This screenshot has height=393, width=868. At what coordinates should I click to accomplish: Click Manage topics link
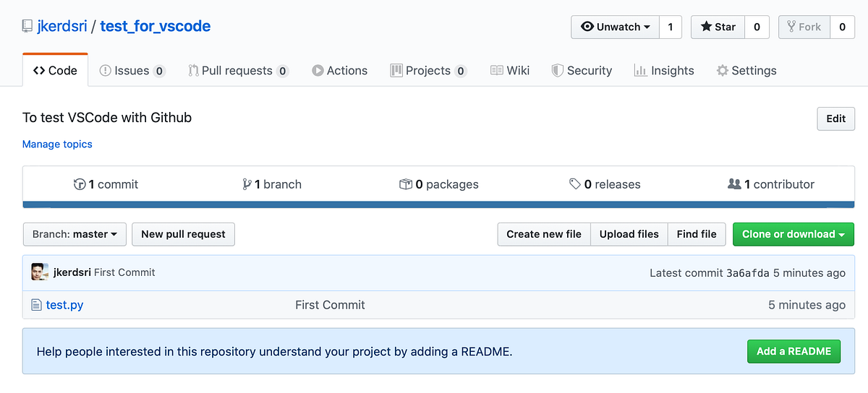tap(57, 144)
